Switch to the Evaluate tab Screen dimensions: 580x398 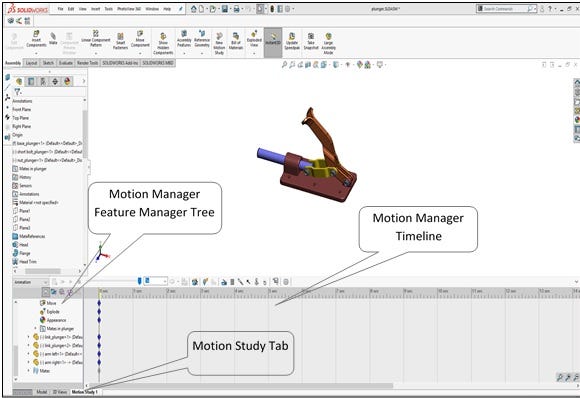[x=65, y=63]
